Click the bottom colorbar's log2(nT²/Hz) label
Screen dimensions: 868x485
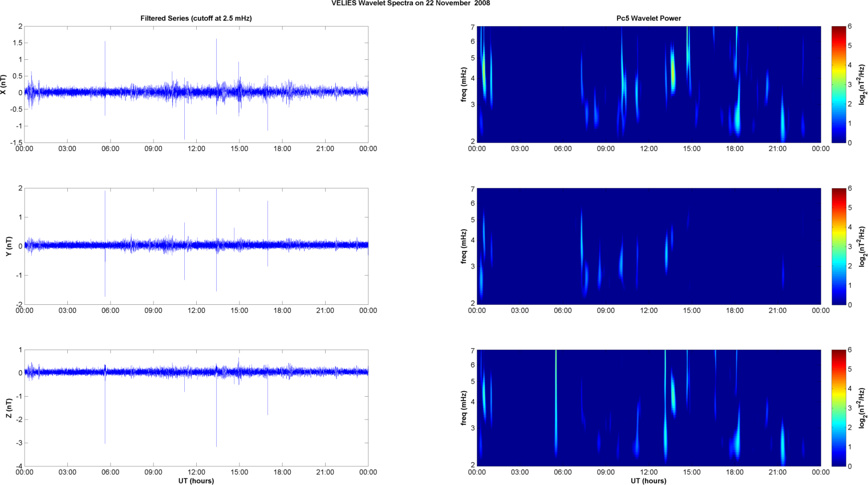coord(862,408)
